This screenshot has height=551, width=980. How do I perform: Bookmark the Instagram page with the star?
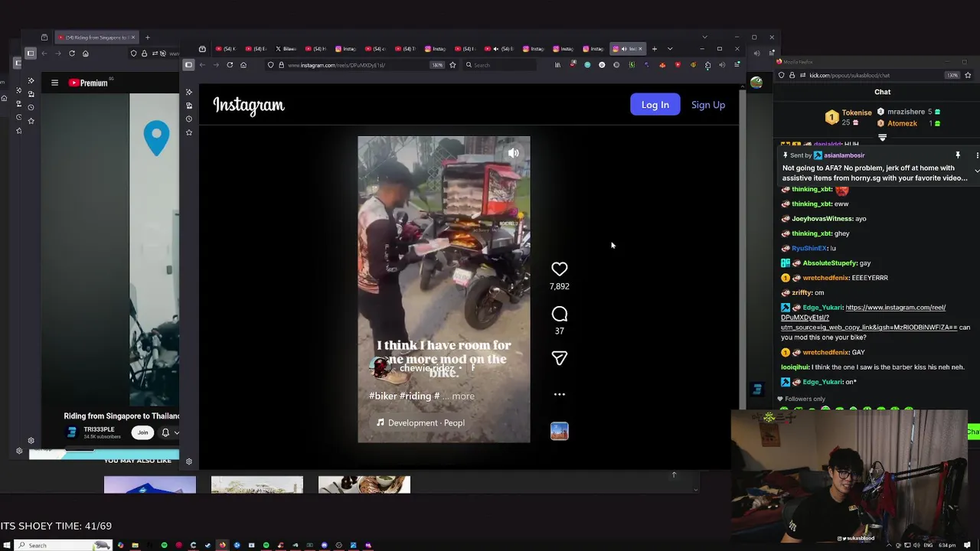click(452, 65)
